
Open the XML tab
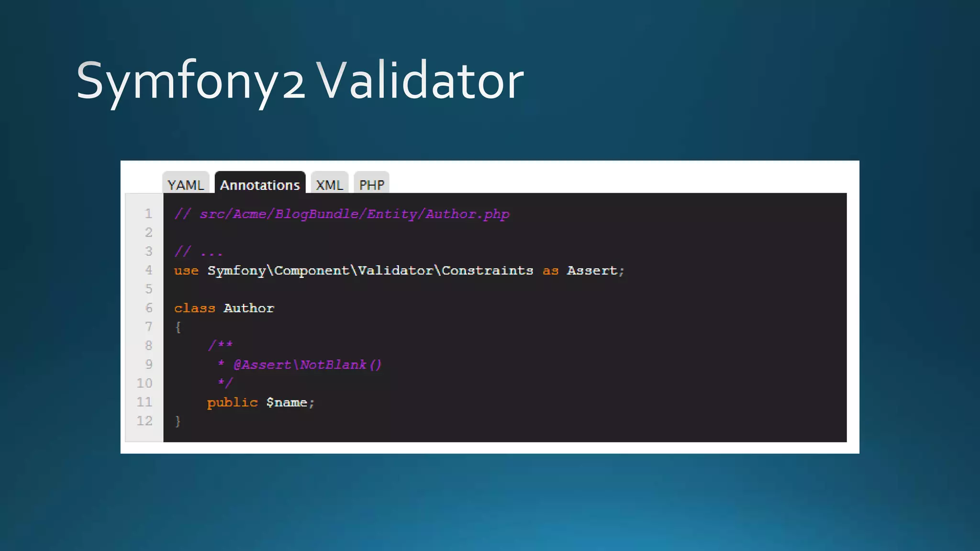pyautogui.click(x=329, y=185)
